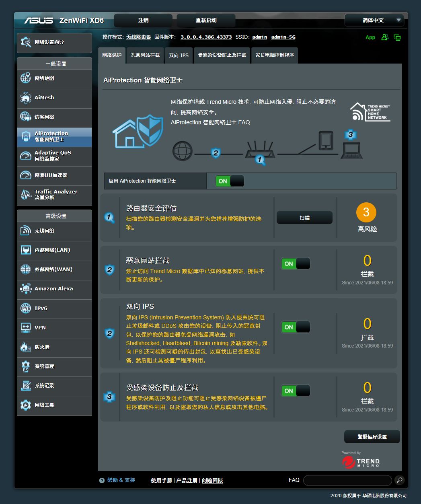The image size is (421, 504).
Task: Click the 重新启动 reboot button
Action: (206, 20)
